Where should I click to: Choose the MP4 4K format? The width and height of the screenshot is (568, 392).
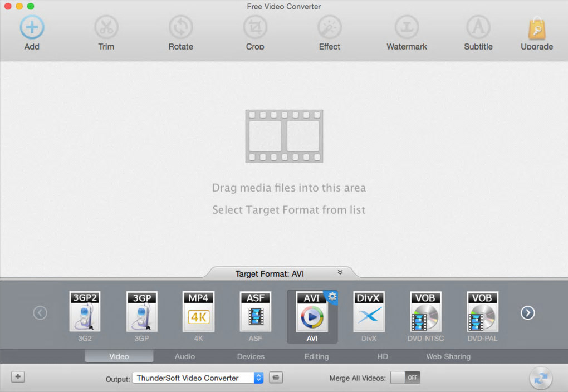198,312
